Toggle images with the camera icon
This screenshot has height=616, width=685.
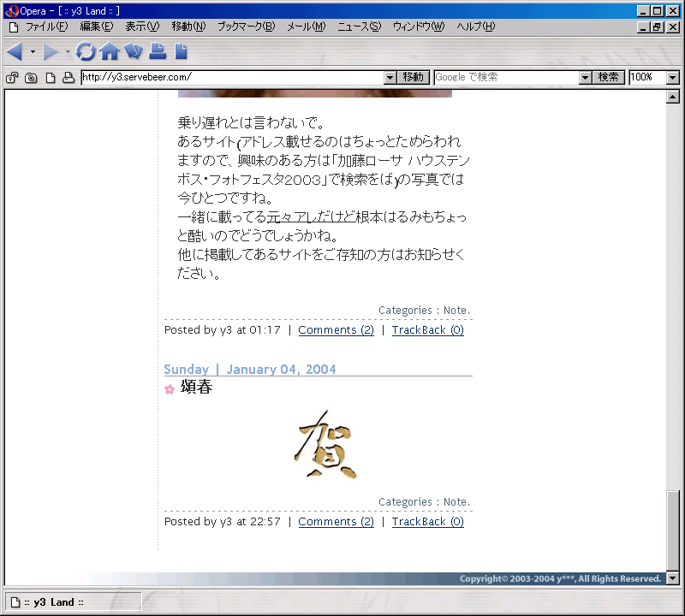(x=31, y=78)
